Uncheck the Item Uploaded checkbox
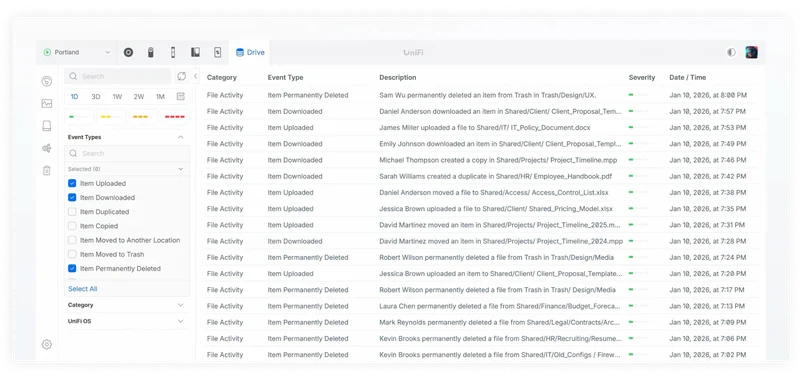 tap(72, 183)
